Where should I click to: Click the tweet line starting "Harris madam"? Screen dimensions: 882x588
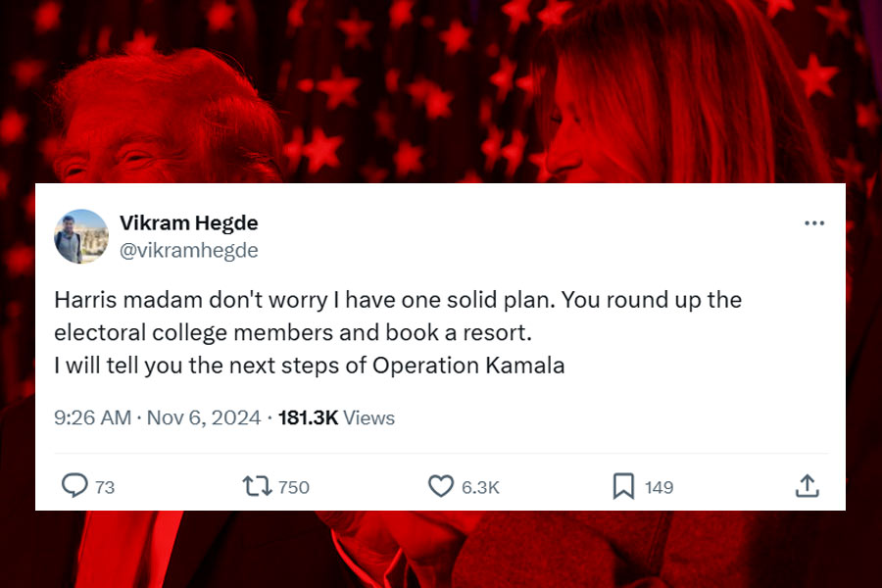(397, 300)
